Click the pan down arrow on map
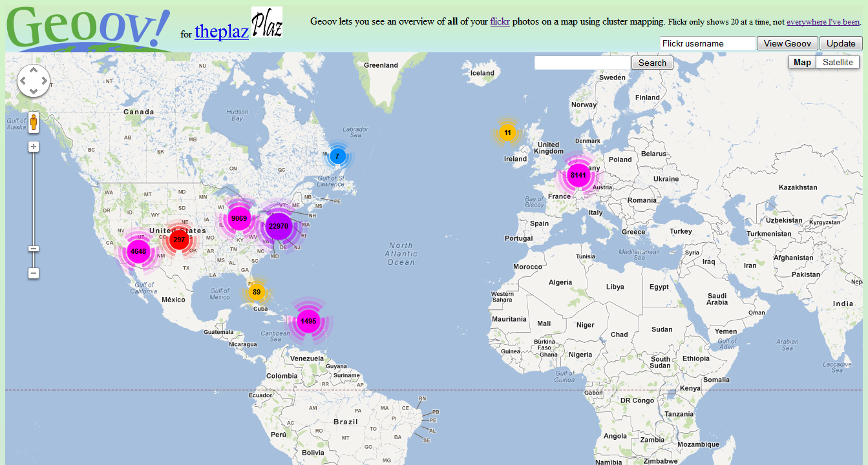Screen dimensions: 868x465 [x=33, y=92]
